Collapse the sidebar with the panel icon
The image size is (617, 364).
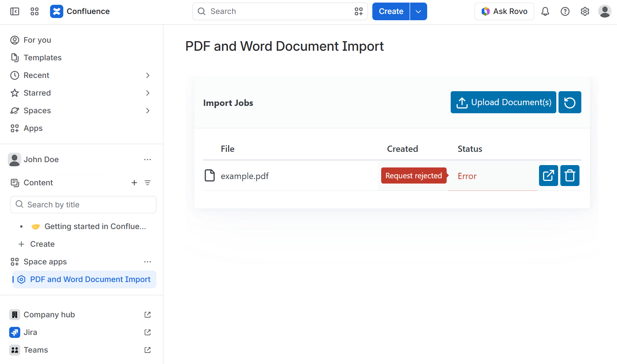(15, 11)
